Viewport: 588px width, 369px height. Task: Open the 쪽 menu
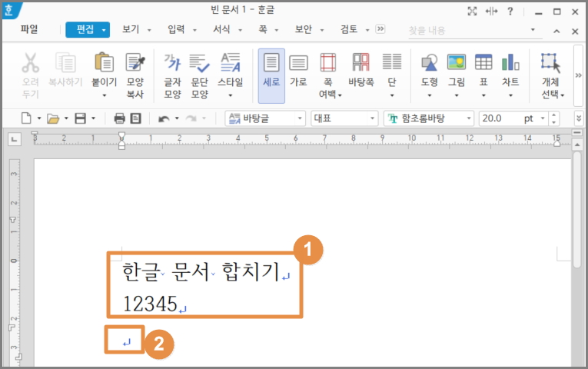(263, 29)
